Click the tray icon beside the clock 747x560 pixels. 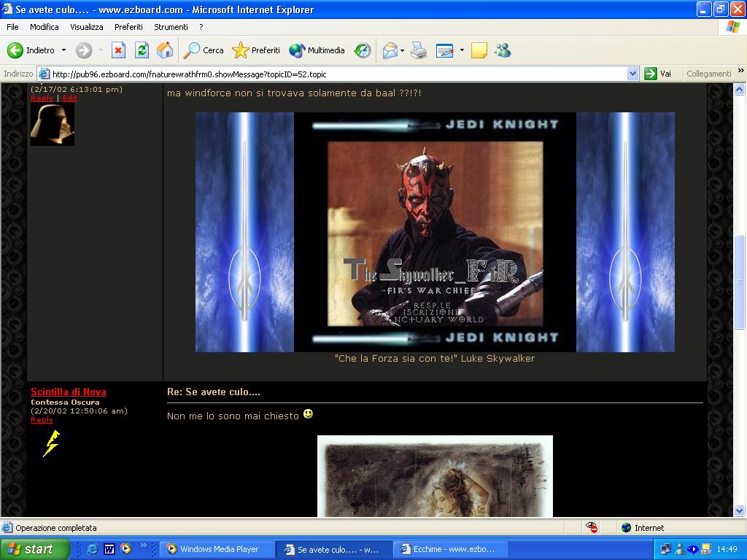click(706, 550)
